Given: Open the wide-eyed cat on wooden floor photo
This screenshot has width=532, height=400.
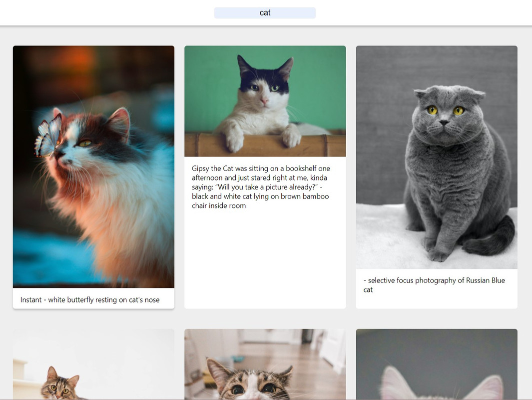Looking at the screenshot, I should tap(265, 364).
